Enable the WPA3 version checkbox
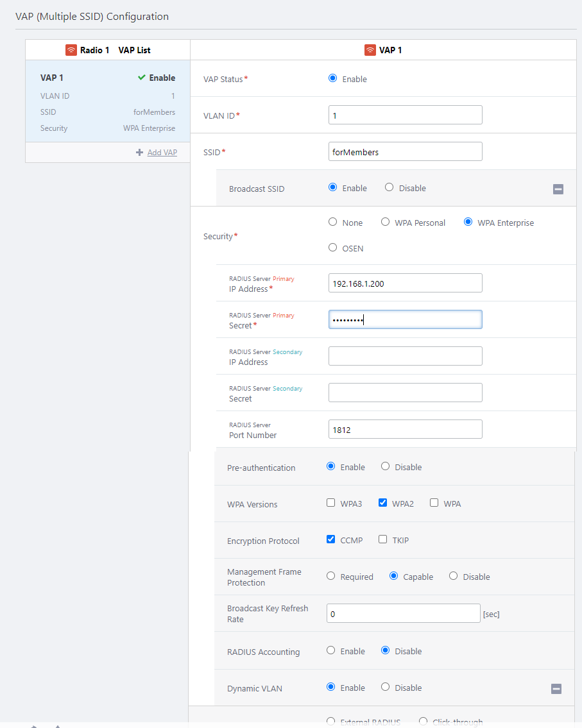Image resolution: width=582 pixels, height=728 pixels. (331, 503)
